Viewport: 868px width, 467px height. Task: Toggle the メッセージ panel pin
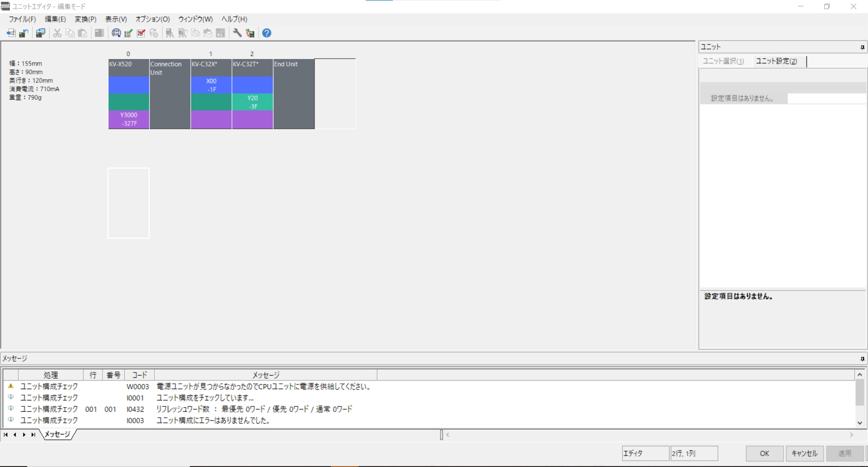(x=862, y=359)
